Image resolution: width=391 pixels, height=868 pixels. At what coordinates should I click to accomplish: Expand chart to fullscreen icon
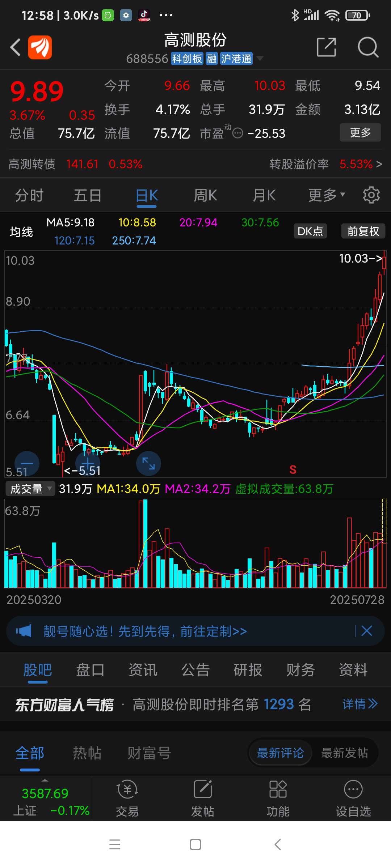coord(148,463)
